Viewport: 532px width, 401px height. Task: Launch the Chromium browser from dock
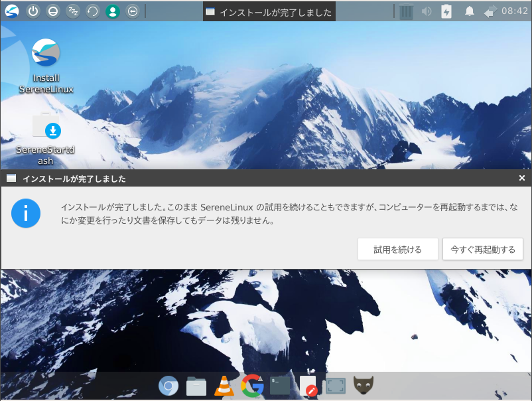(x=168, y=386)
